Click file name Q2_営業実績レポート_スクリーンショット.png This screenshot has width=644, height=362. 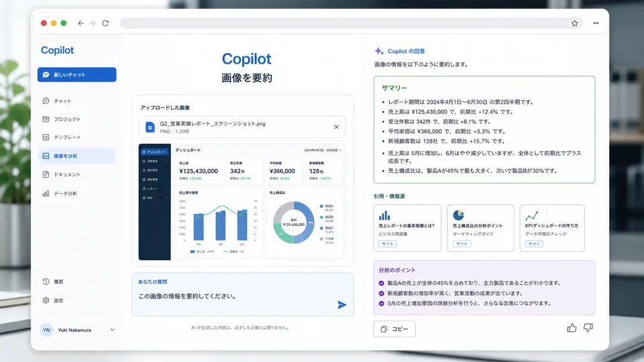click(x=213, y=123)
